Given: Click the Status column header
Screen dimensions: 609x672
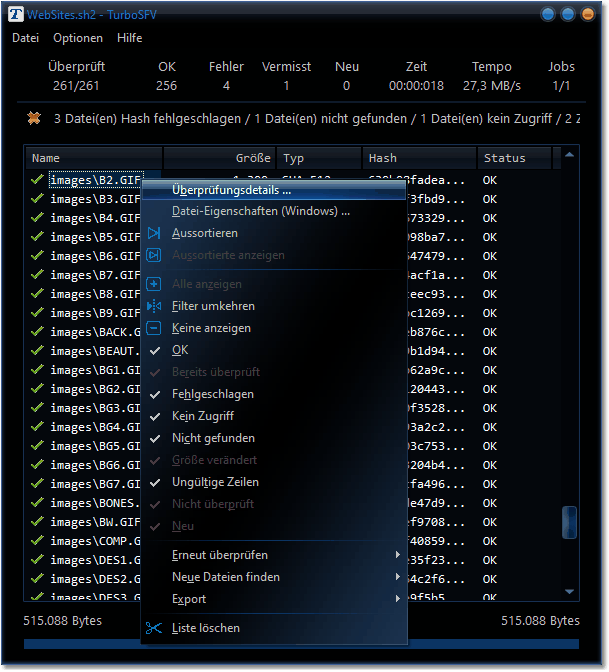Looking at the screenshot, I should [514, 158].
